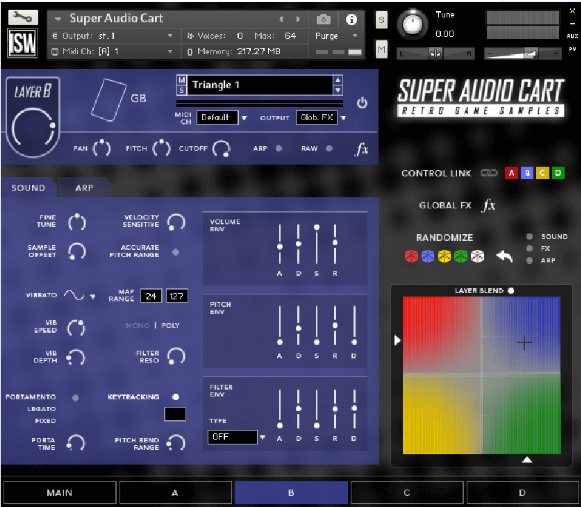Toggle the Keytracking switch
Image resolution: width=581 pixels, height=507 pixels.
[x=176, y=397]
